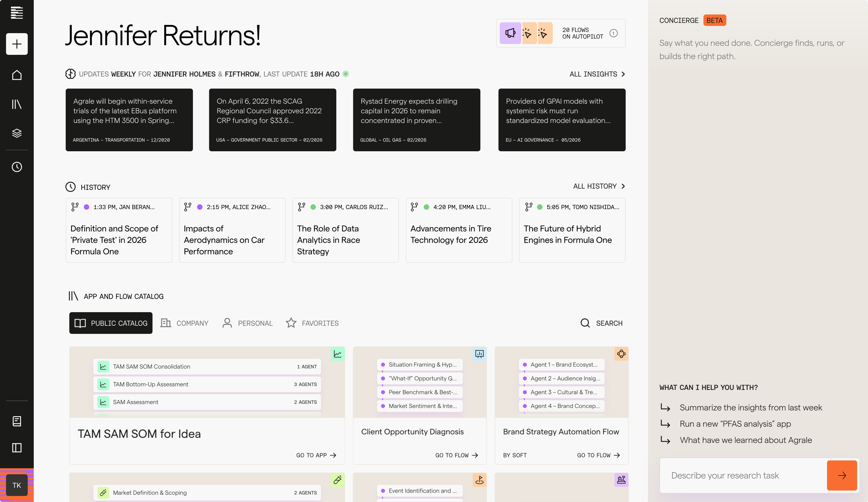Viewport: 868px width, 502px height.
Task: Open the Rystad Energy drilling insight card
Action: tap(417, 120)
